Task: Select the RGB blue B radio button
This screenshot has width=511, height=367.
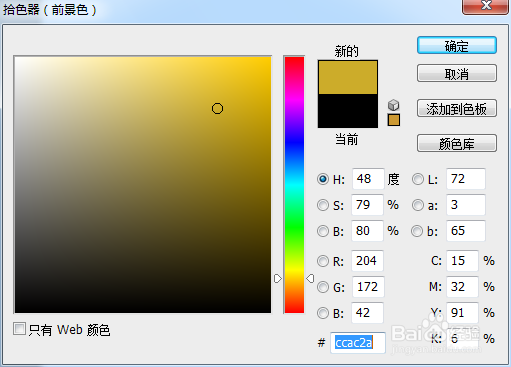Action: (x=323, y=313)
